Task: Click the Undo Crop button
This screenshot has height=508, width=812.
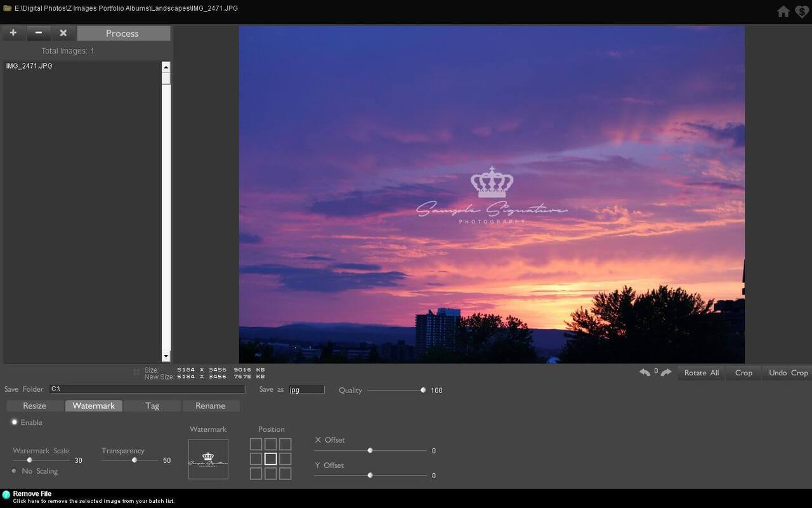Action: tap(788, 373)
